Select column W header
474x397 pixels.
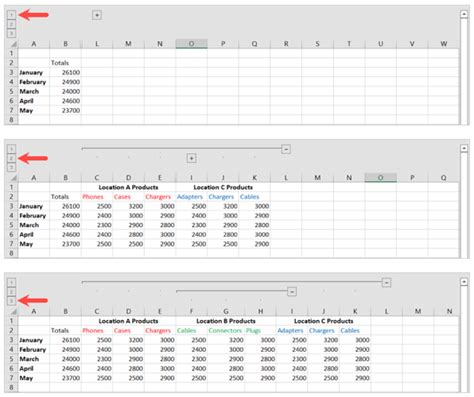[444, 44]
